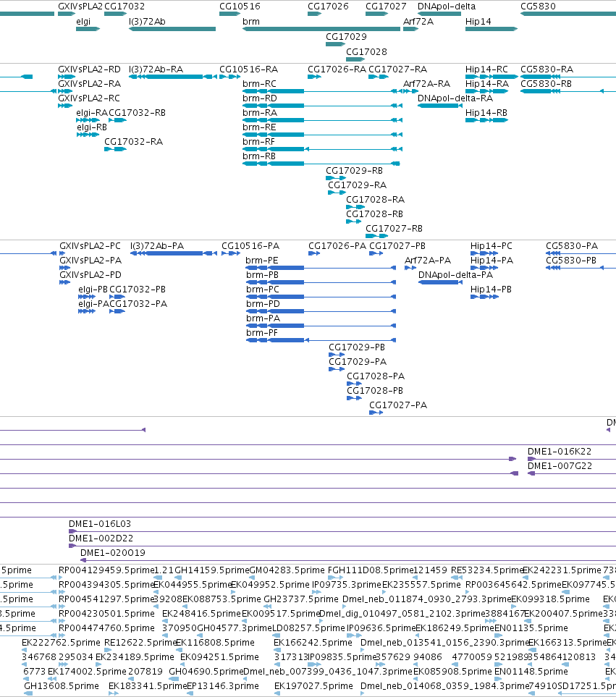
Task: Click the CG10516-RA transcript label
Action: 248,69
